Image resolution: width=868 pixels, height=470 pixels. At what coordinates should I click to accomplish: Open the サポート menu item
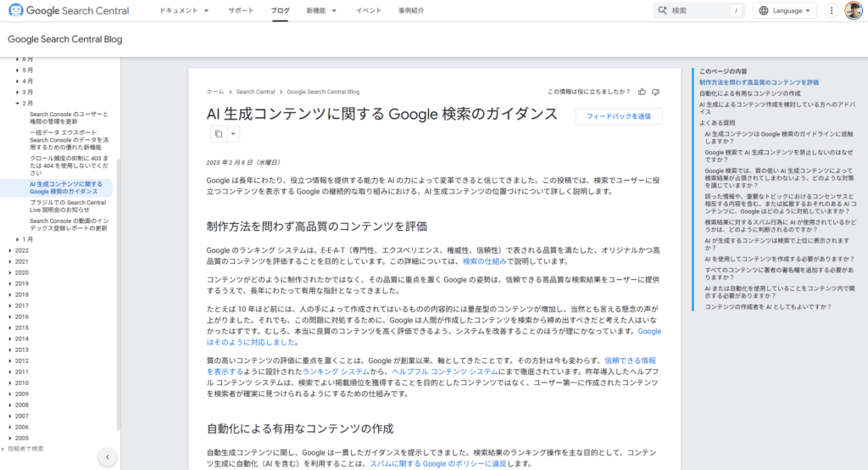coord(241,10)
